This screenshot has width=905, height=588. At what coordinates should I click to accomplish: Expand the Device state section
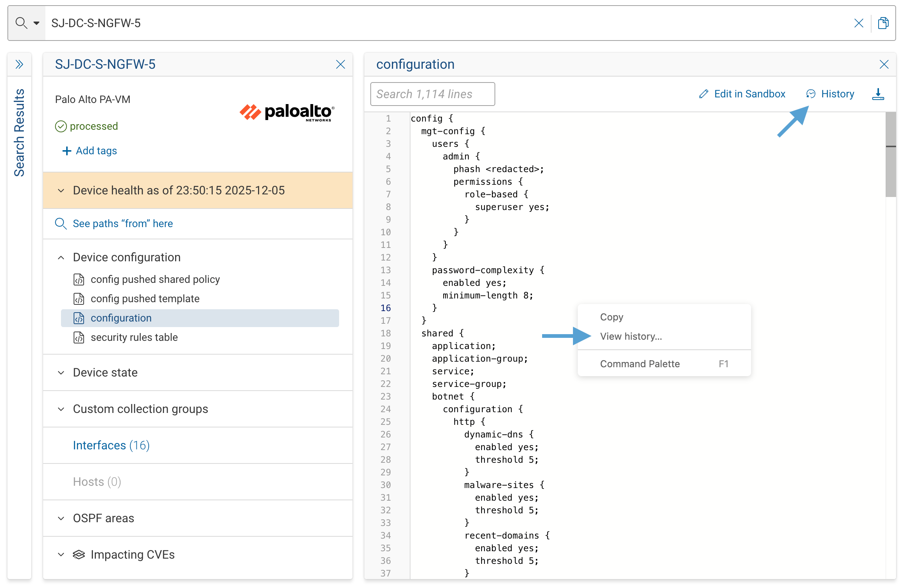(x=61, y=372)
